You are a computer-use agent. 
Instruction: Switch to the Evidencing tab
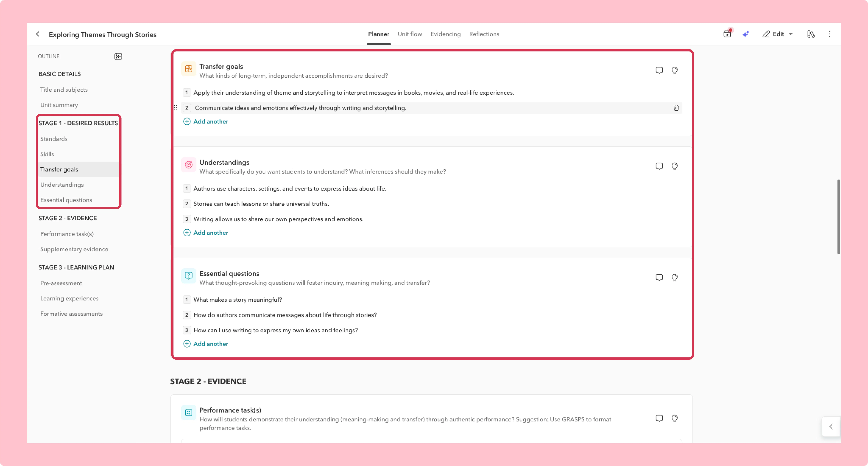445,34
